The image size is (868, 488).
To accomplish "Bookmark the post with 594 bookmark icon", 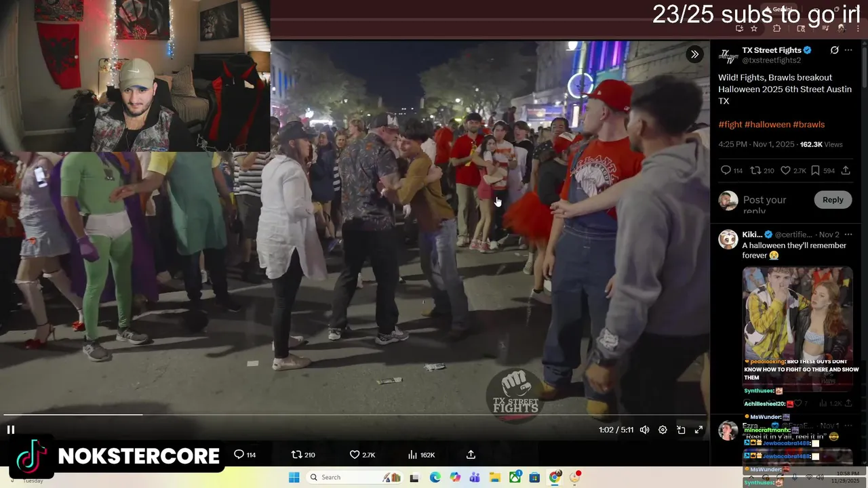I will 823,171.
